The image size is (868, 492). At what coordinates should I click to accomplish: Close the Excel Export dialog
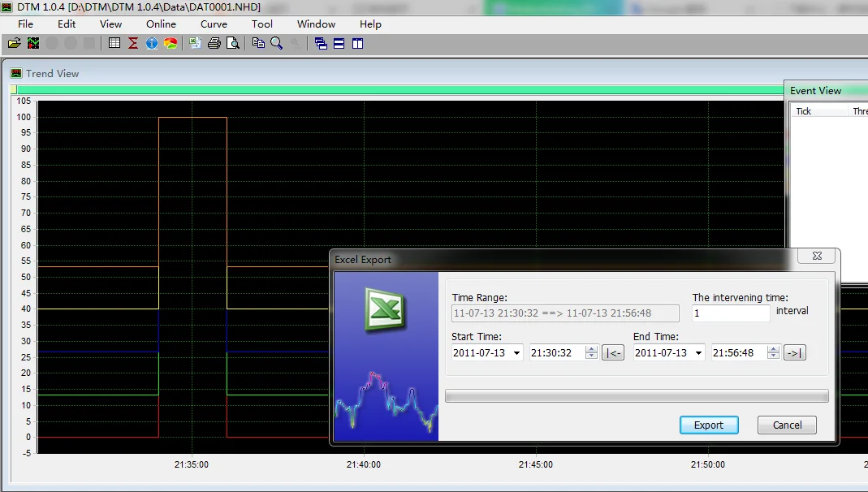[817, 256]
